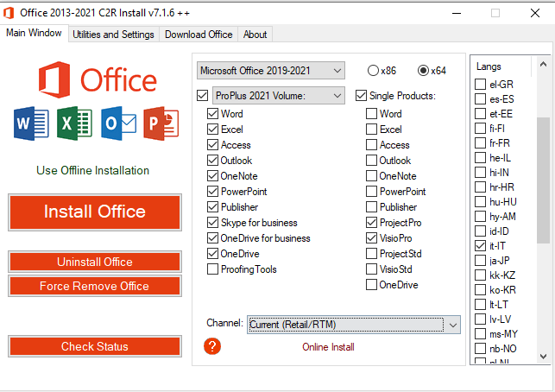Check PowerPoint under Single Products
555x392 pixels.
(371, 192)
